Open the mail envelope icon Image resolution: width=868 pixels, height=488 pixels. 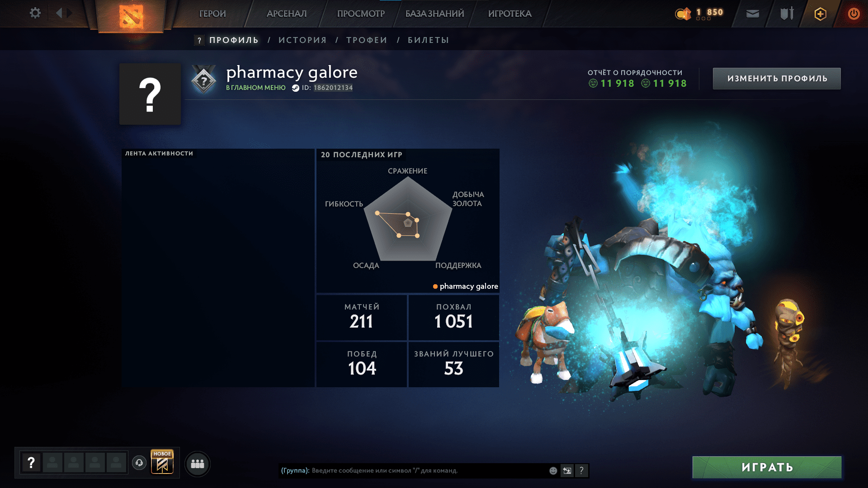click(752, 14)
